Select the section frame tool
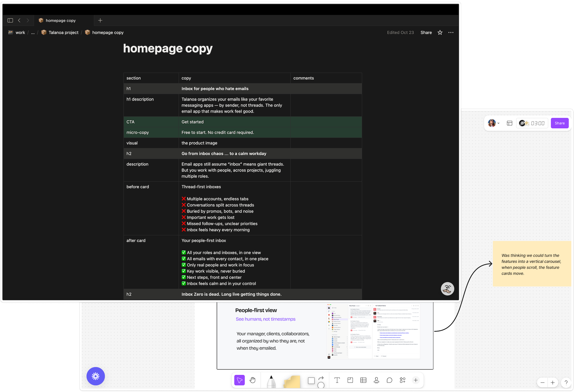 point(350,381)
